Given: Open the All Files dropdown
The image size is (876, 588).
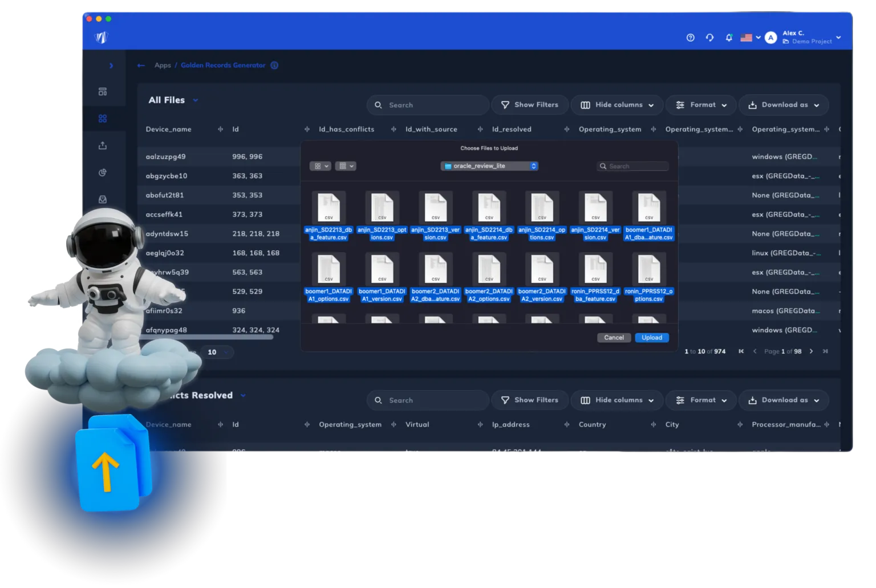Looking at the screenshot, I should tap(196, 100).
